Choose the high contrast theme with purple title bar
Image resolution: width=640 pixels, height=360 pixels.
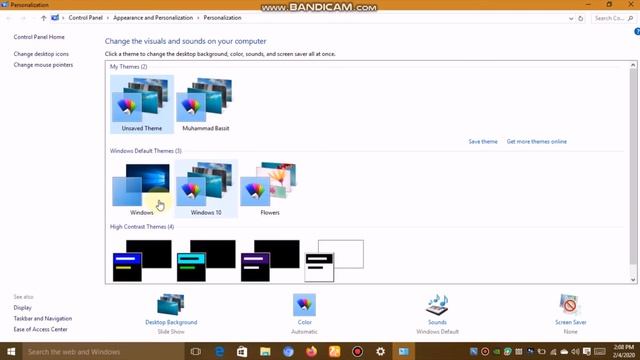pos(270,261)
